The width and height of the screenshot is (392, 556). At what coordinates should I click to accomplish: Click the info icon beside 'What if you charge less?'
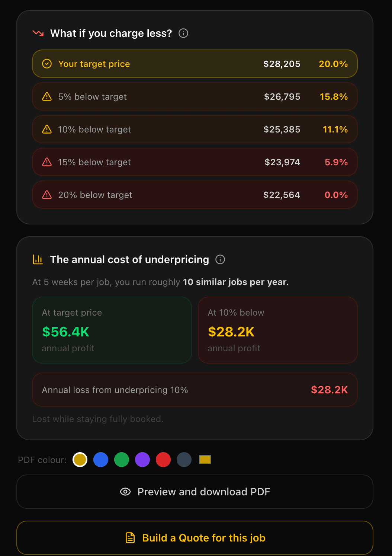pyautogui.click(x=183, y=33)
